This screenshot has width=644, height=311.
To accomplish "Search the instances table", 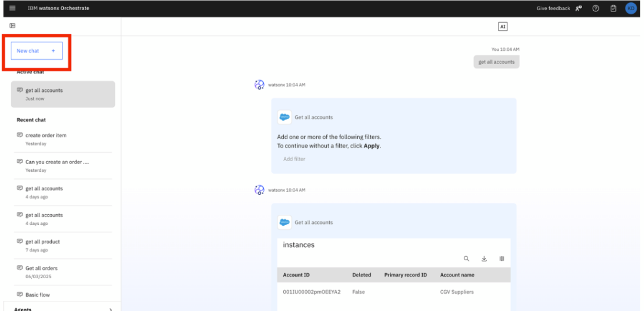I will pos(466,258).
